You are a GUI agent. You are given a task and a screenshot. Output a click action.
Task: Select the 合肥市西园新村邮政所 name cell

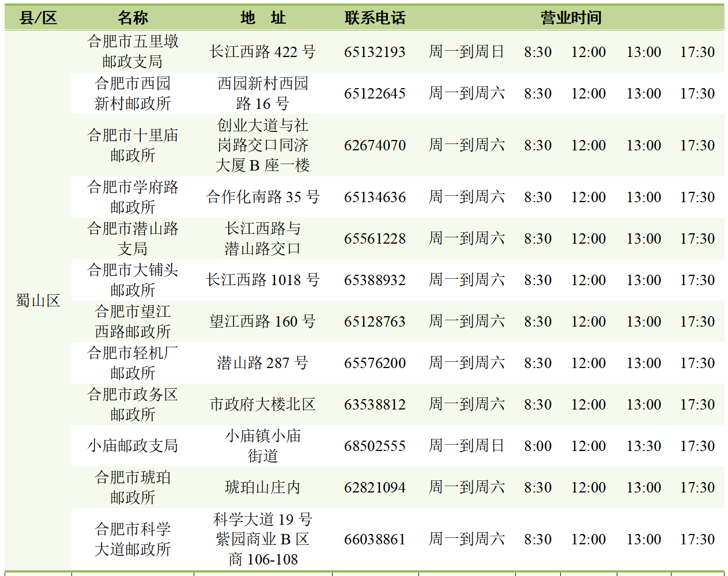(x=133, y=93)
